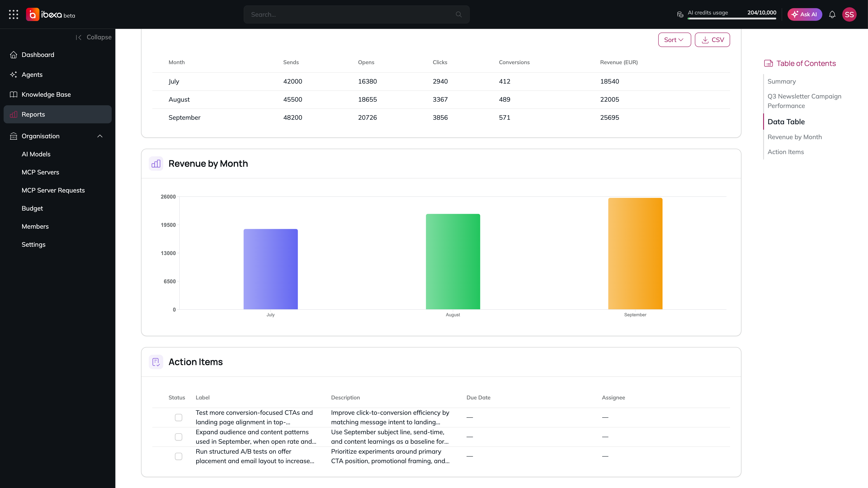Click the Agents sparkle icon
Screen dimensions: 868x488
coord(14,74)
